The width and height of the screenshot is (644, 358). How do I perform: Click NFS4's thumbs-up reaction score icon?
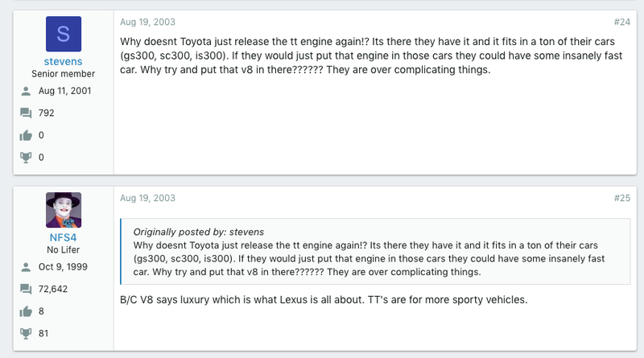point(26,311)
